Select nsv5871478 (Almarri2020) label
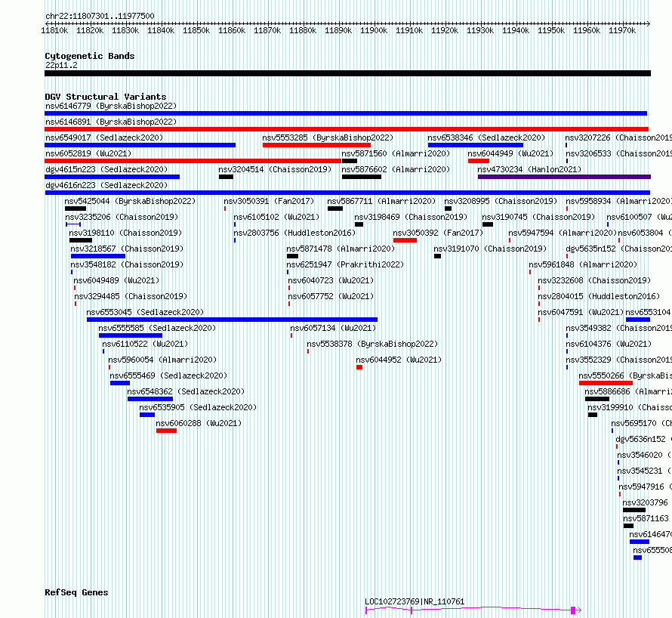Viewport: 672px width, 618px height. coord(341,249)
